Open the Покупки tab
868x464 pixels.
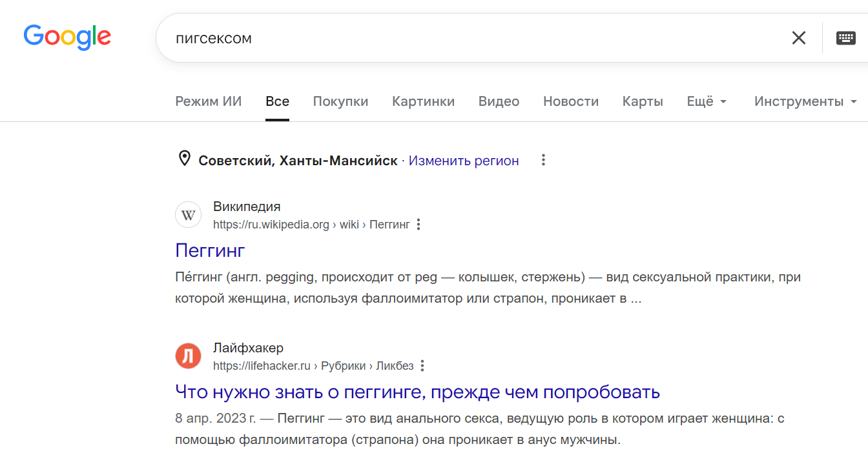tap(340, 101)
